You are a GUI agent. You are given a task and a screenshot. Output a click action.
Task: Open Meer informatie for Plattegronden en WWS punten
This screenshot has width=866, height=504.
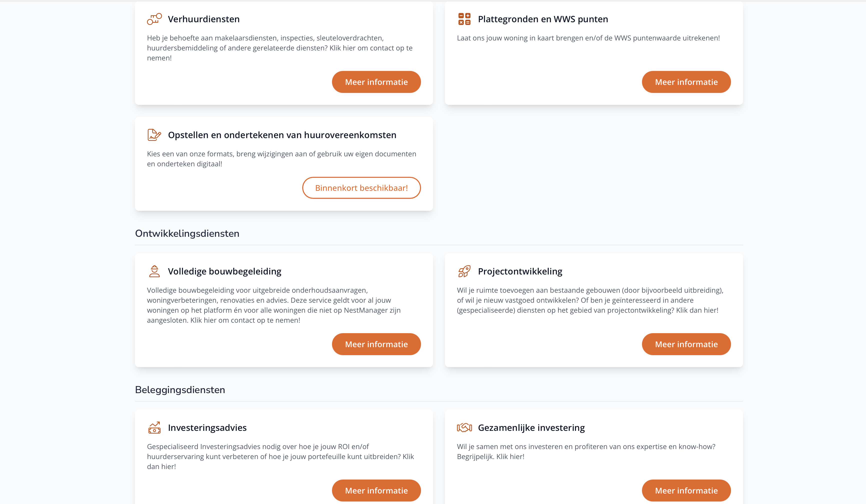pyautogui.click(x=686, y=82)
